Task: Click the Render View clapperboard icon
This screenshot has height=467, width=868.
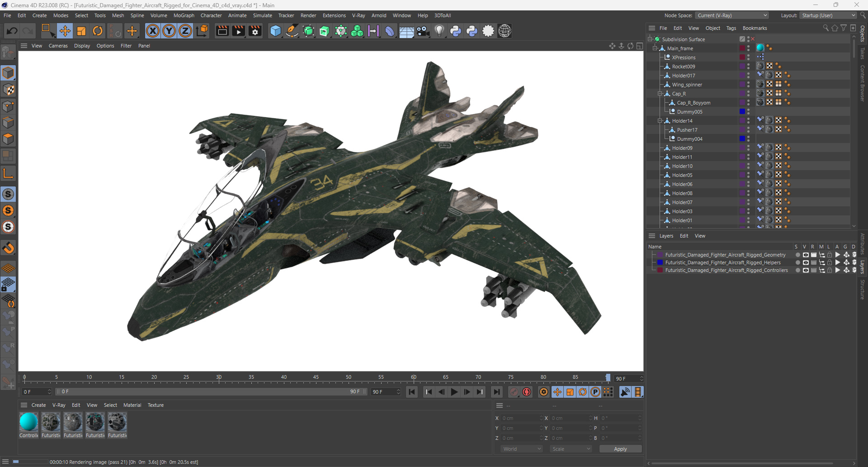Action: [x=222, y=31]
